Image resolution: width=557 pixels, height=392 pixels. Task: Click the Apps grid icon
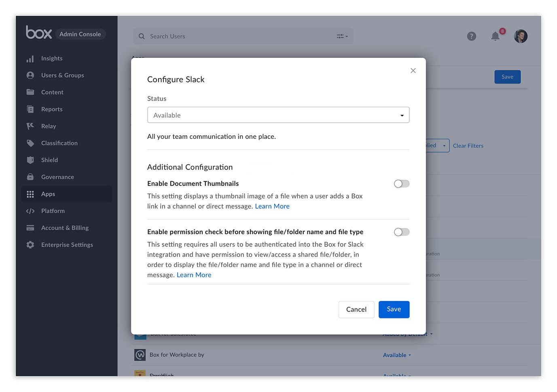pos(30,194)
